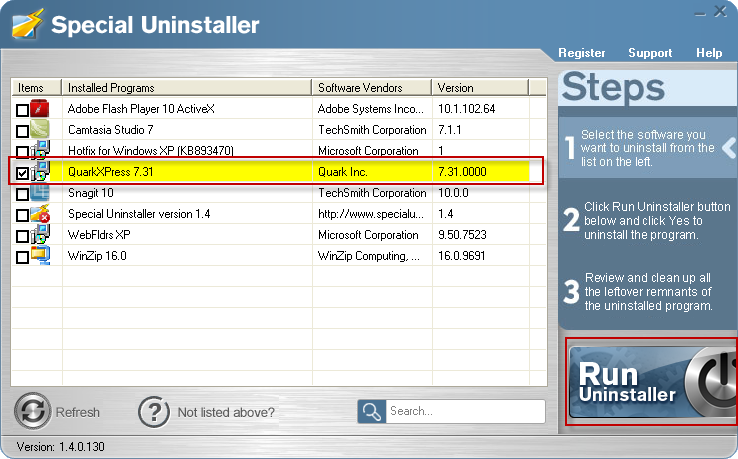Click version 10.0.0 cell
The height and width of the screenshot is (459, 738).
(453, 193)
